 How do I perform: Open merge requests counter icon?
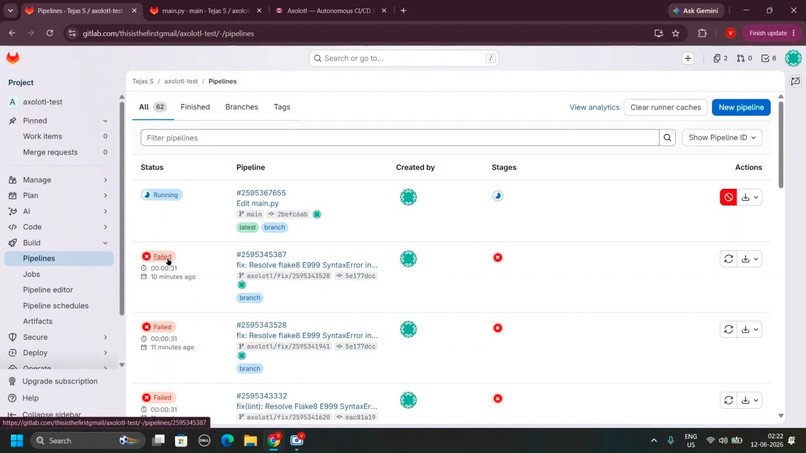point(744,58)
